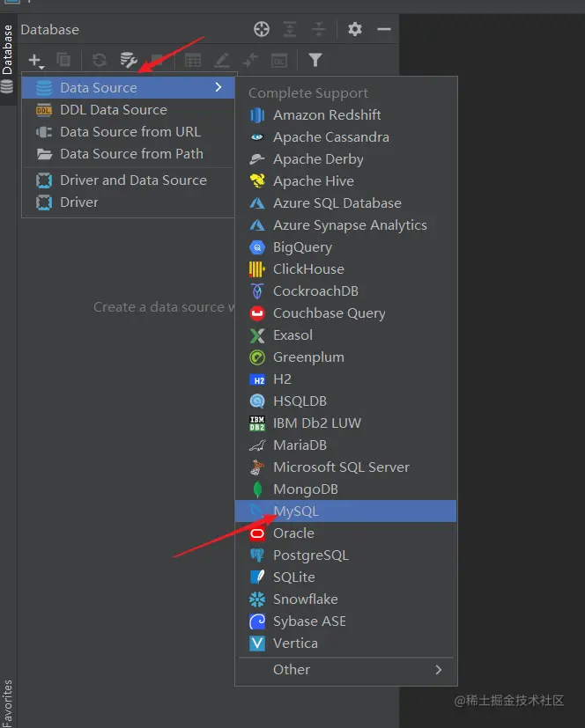This screenshot has height=728, width=585.
Task: Select PostgreSQL data source
Action: [345, 555]
